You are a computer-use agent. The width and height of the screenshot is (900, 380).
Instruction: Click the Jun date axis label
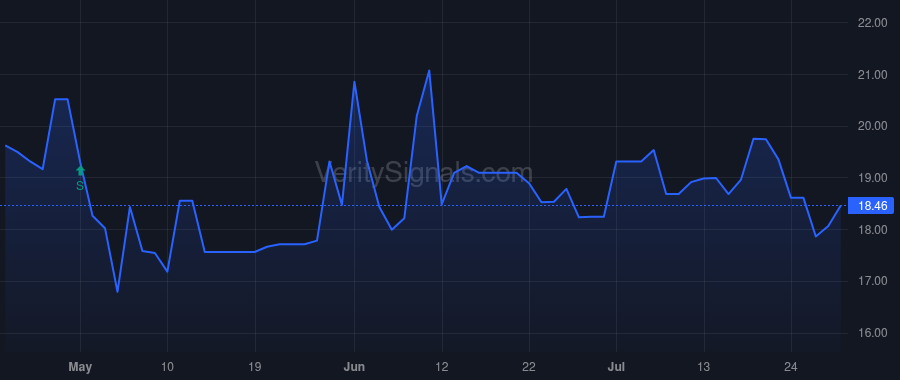click(x=354, y=367)
